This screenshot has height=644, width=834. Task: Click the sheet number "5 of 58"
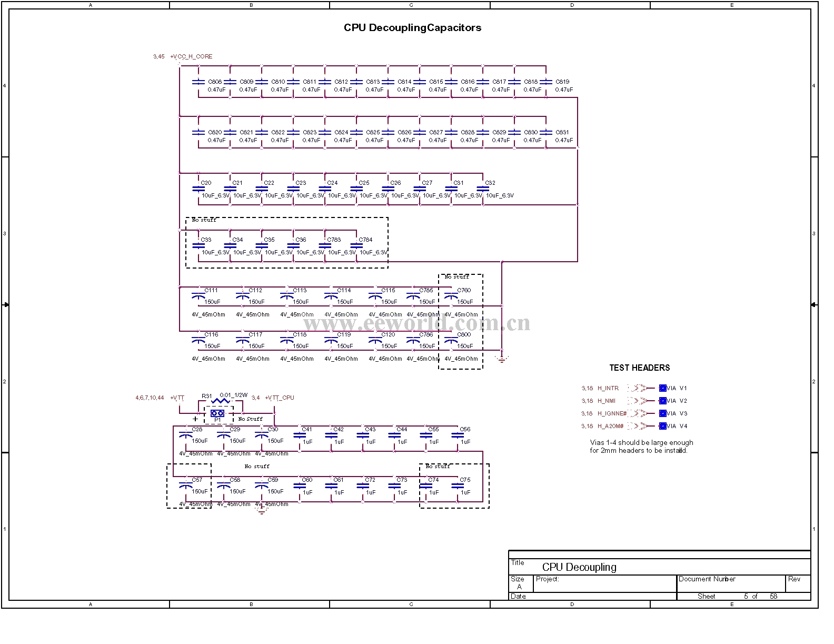pos(761,596)
